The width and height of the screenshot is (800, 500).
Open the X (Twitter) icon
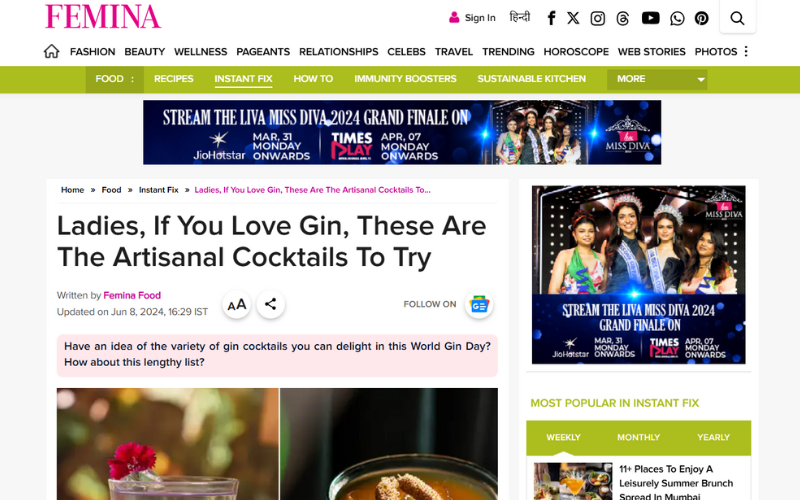point(573,18)
